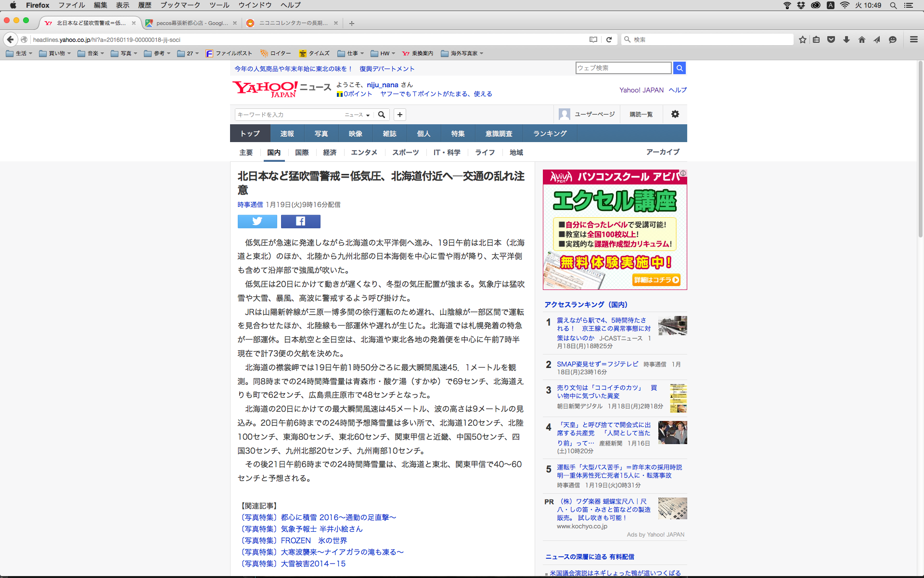Viewport: 924px width, 578px height.
Task: Share article via Twitter bird button
Action: point(257,221)
